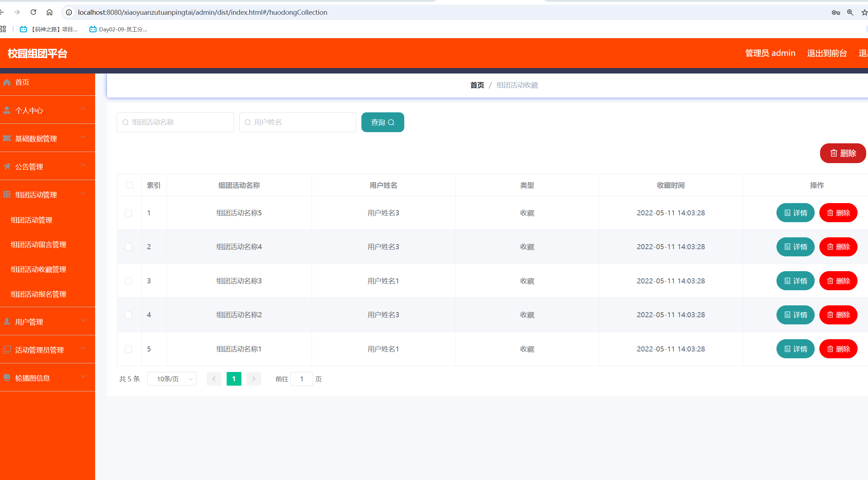Toggle the select-all checkbox in table header
868x480 pixels.
click(x=129, y=185)
